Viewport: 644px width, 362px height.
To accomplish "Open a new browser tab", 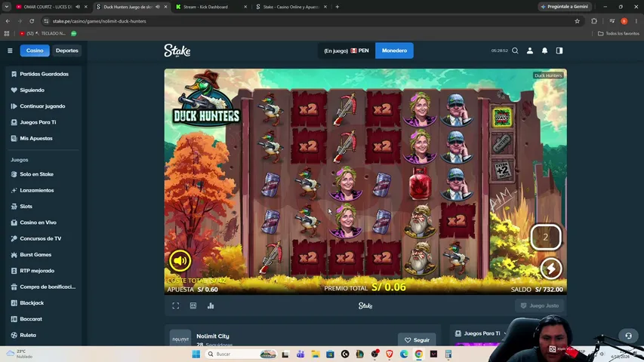I will tap(337, 7).
